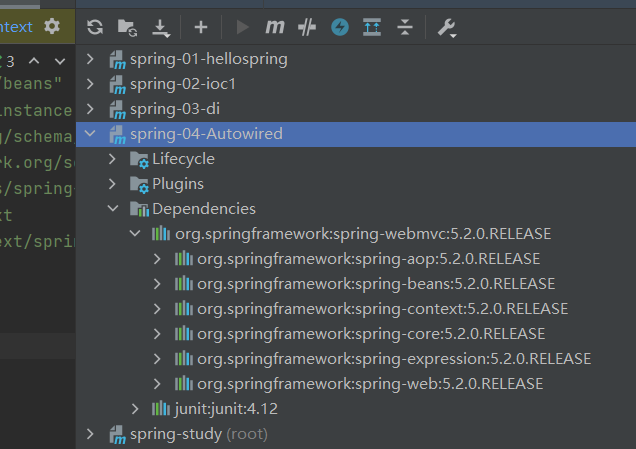
Task: Select org.springframework:spring-context:5.2.0.RELEASE row
Action: coord(356,309)
